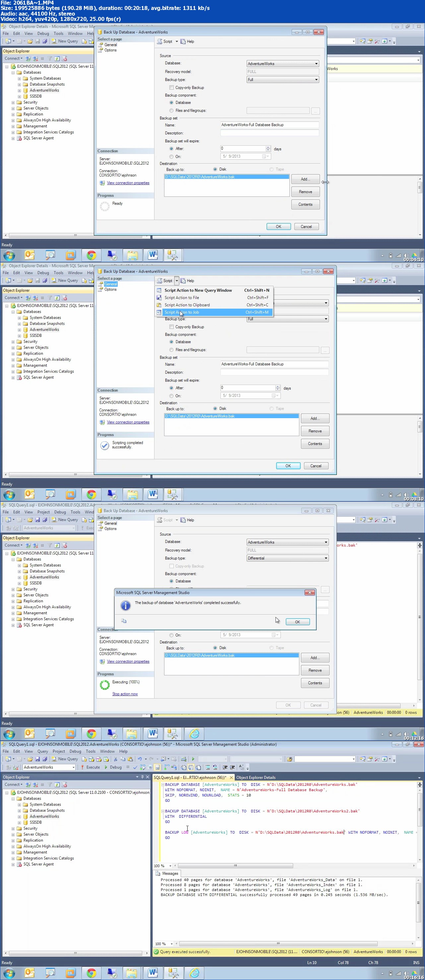Click Windows Start orb in the 00:16:16 frame

(9, 973)
